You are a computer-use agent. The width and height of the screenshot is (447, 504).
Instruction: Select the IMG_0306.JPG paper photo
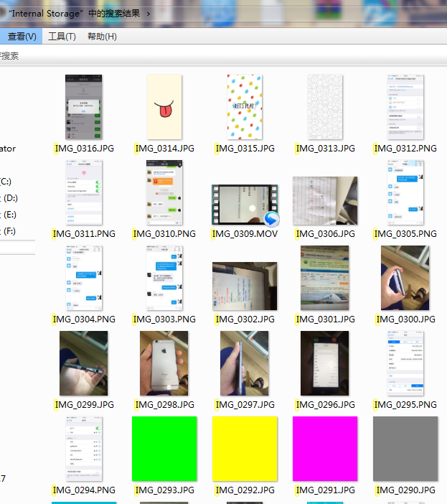click(x=325, y=200)
